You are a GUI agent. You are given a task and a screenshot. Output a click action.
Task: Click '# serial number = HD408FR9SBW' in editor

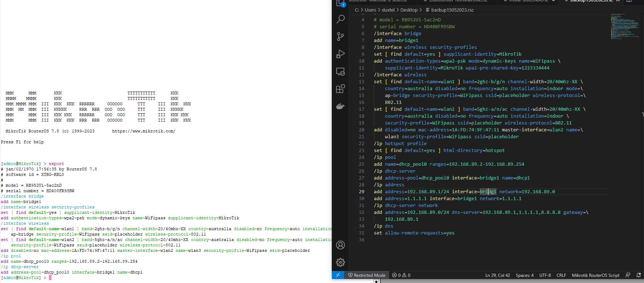click(x=414, y=26)
